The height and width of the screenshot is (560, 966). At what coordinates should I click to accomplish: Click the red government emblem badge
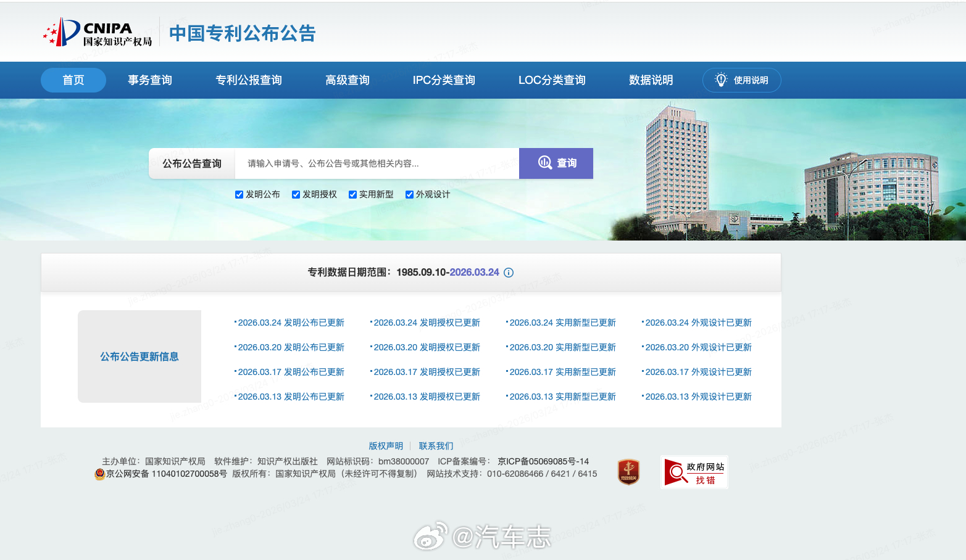coord(628,472)
